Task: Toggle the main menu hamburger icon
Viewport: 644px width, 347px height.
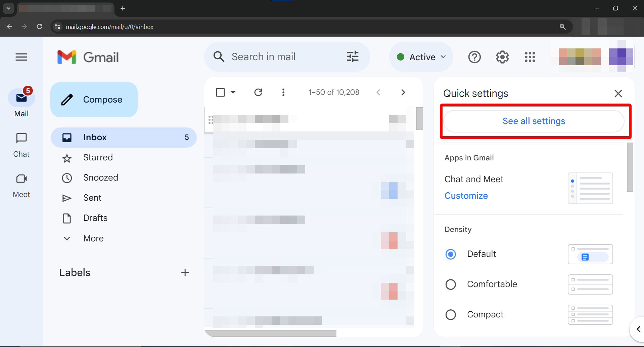Action: point(21,57)
